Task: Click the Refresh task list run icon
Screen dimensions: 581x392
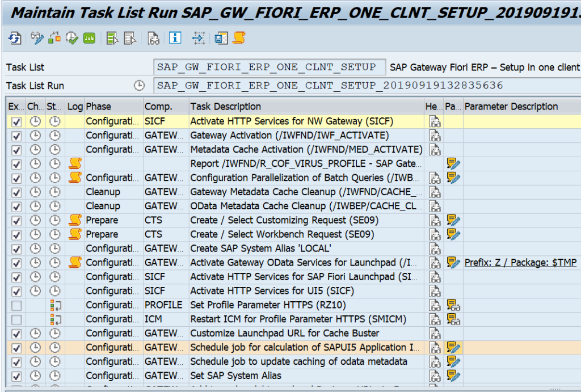Action: point(15,39)
